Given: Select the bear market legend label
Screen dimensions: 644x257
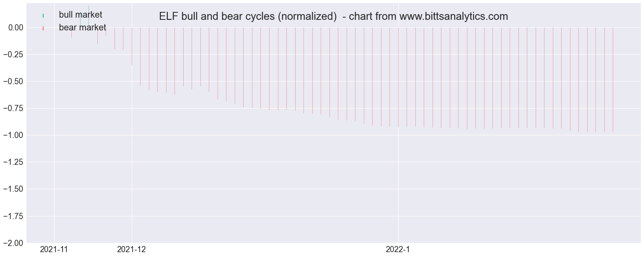Looking at the screenshot, I should pyautogui.click(x=82, y=28).
